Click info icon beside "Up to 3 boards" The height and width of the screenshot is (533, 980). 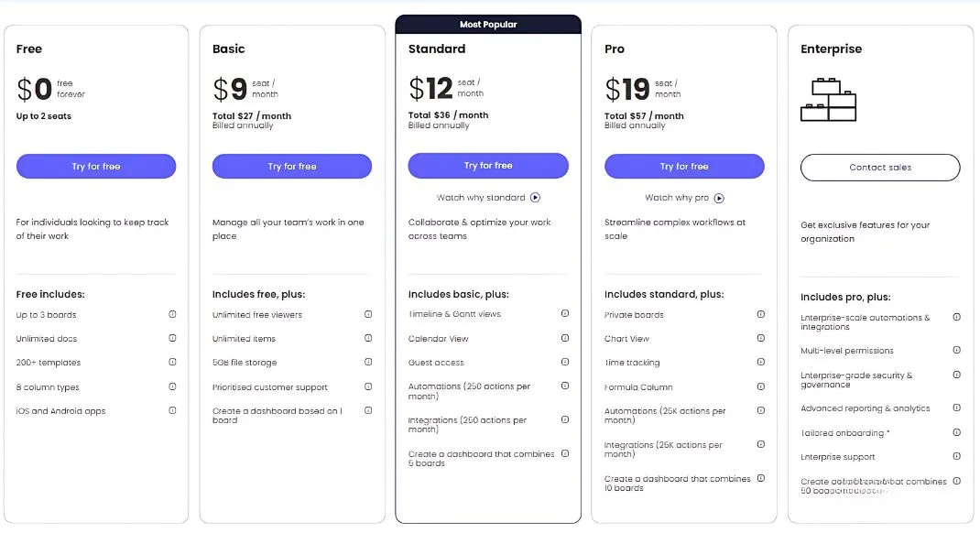172,314
